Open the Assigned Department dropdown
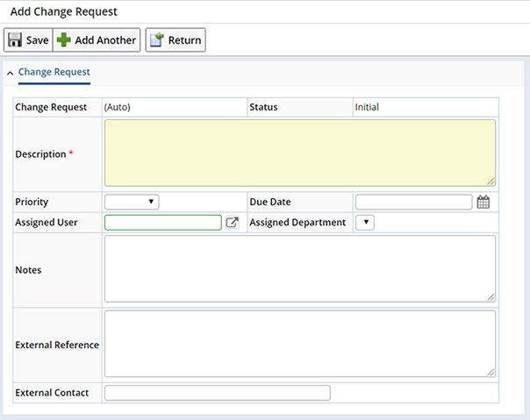The image size is (530, 420). pyautogui.click(x=365, y=223)
